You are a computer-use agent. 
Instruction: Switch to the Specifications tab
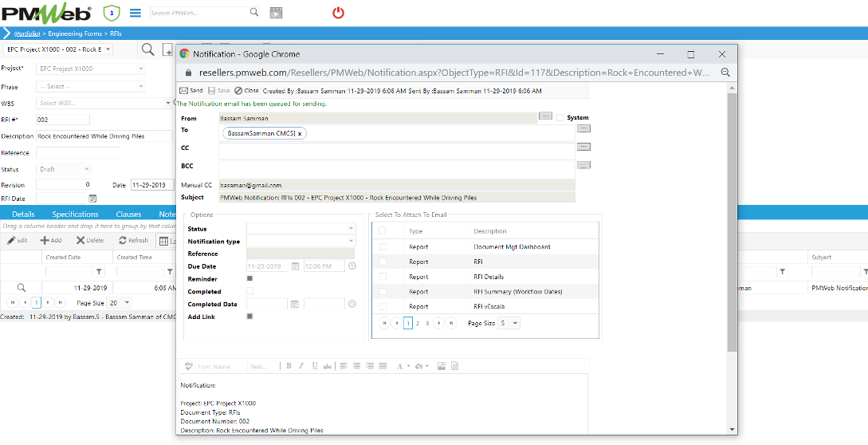point(75,214)
